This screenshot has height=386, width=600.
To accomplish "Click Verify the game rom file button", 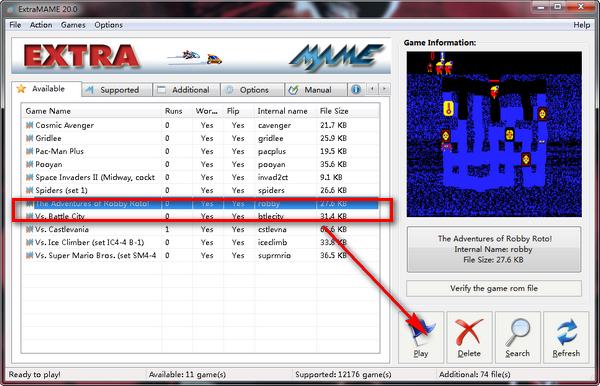I will 494,288.
